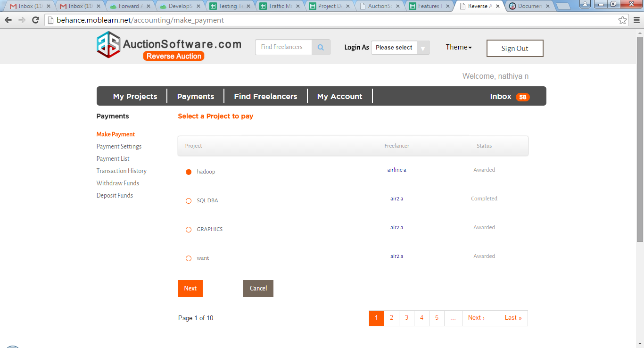
Task: Open Transaction History sidebar link
Action: point(122,171)
